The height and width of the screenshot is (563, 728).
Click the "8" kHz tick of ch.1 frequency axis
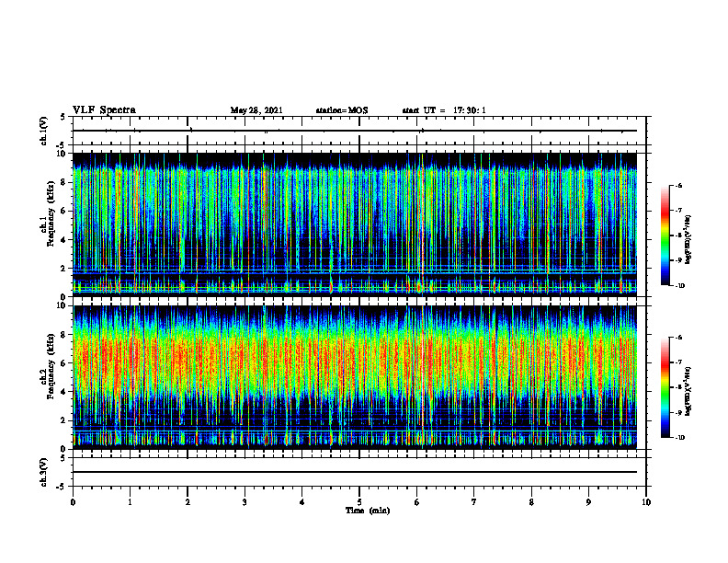[x=65, y=182]
